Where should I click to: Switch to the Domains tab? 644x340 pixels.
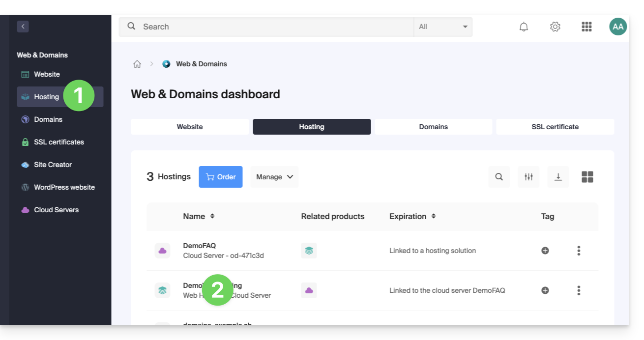point(433,127)
